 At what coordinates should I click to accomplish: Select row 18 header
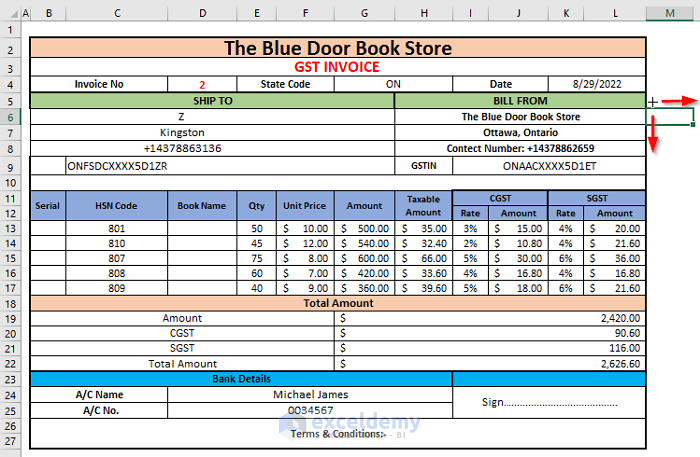point(10,304)
